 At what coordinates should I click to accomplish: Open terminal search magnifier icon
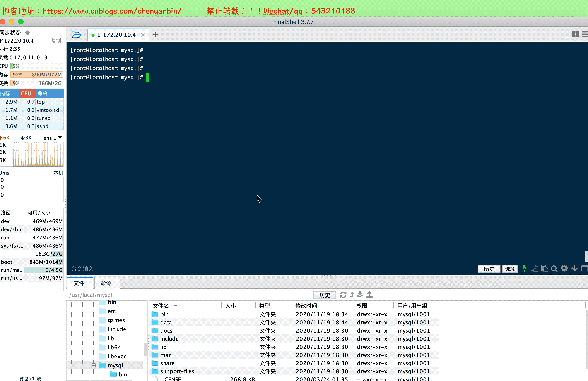554,269
